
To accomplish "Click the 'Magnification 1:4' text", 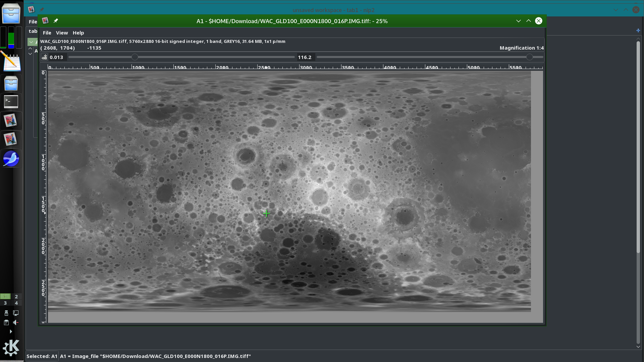I will pos(522,48).
